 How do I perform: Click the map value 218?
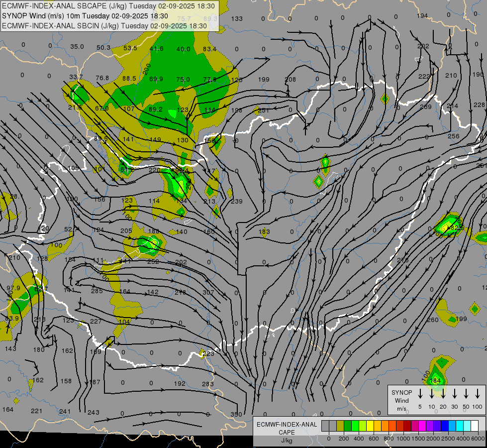tap(180, 292)
